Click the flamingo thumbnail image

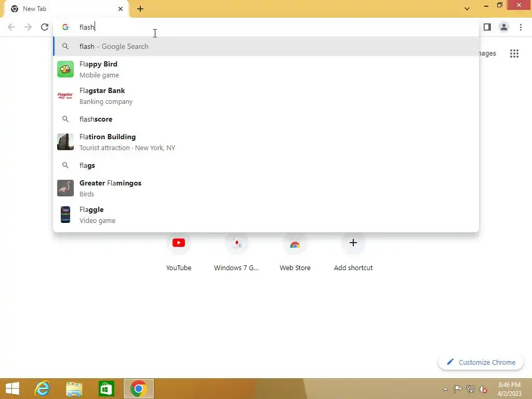coord(65,188)
